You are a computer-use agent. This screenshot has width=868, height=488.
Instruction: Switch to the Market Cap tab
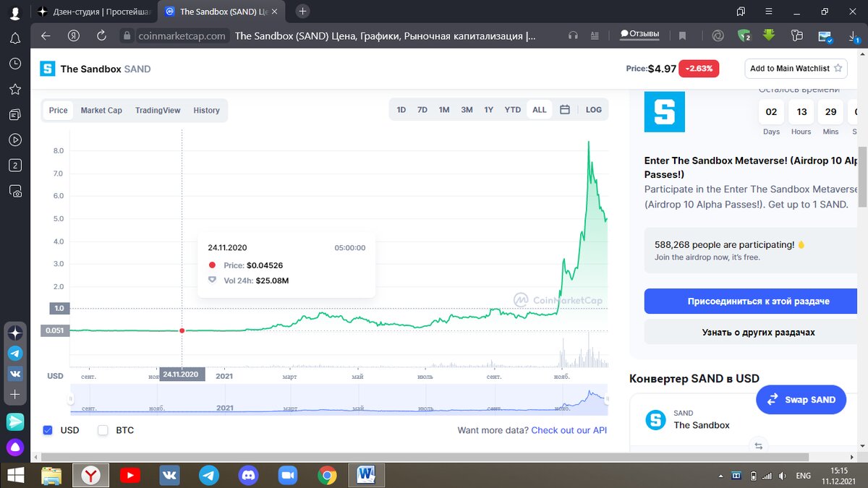coord(101,111)
